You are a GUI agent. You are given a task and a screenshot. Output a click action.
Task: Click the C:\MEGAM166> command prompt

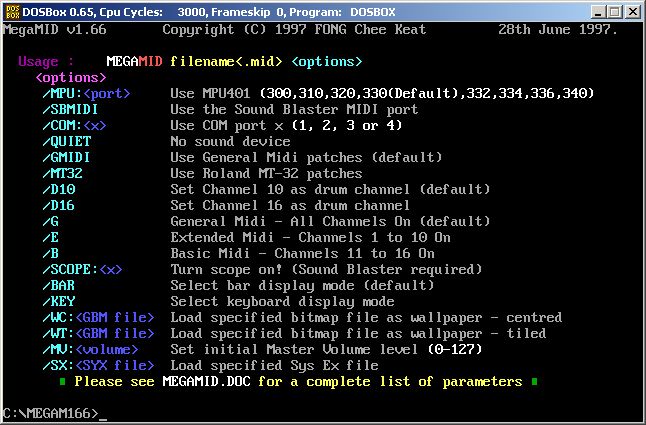(50, 413)
